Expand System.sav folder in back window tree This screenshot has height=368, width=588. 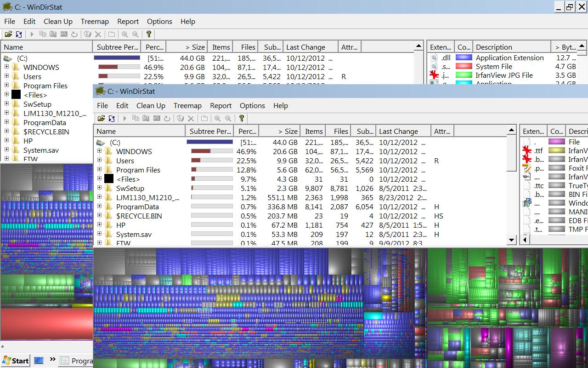(x=6, y=149)
